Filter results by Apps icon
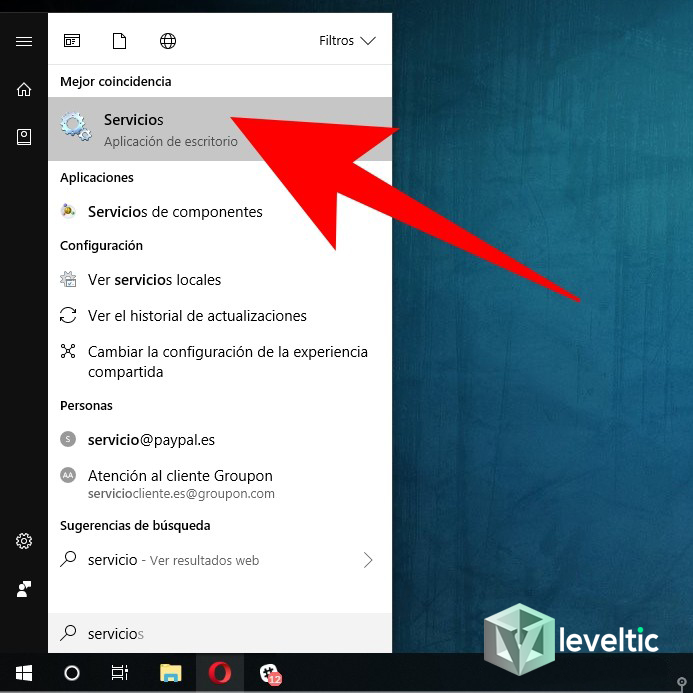The image size is (693, 693). 72,41
